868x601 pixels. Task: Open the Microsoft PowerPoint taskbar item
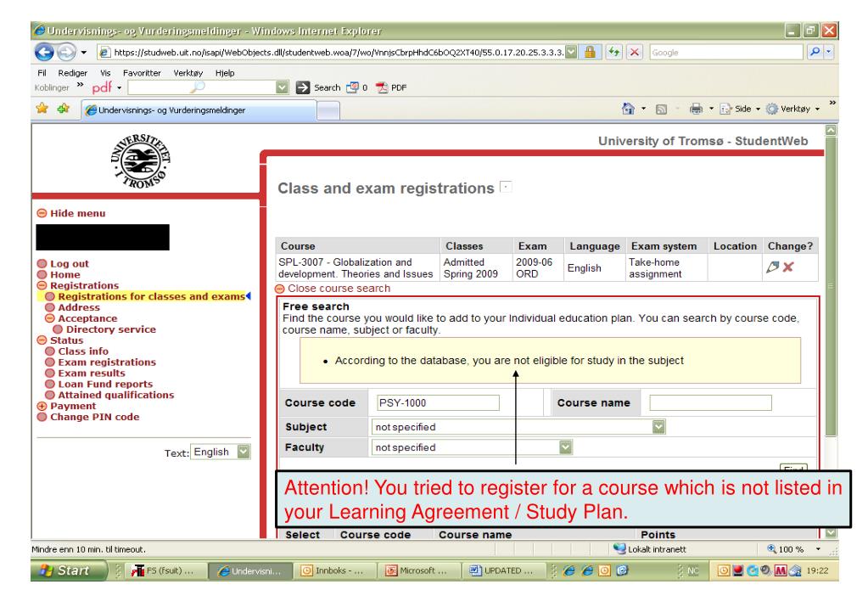point(418,570)
